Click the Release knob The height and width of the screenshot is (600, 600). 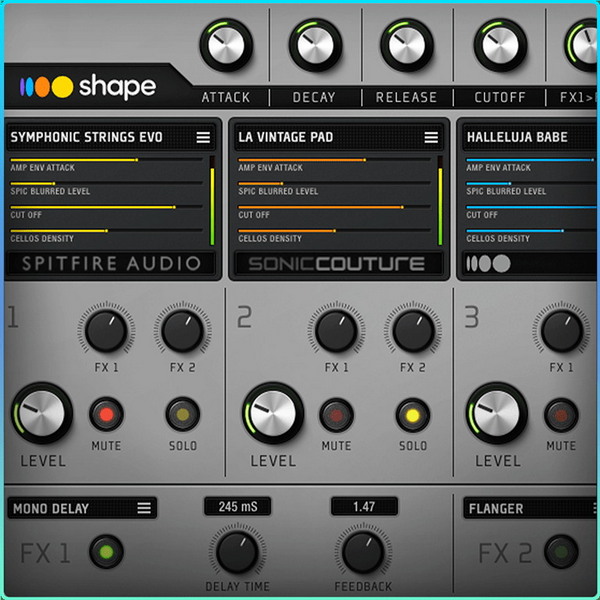click(x=407, y=45)
